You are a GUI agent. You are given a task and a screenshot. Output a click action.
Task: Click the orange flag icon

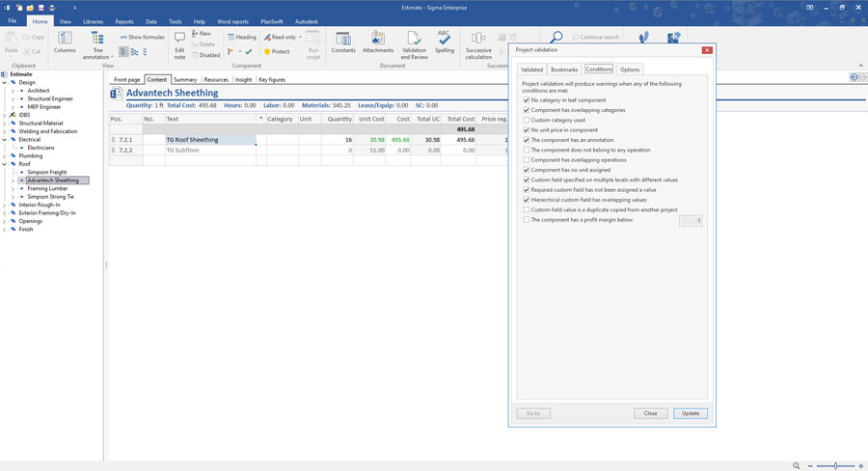pyautogui.click(x=231, y=51)
